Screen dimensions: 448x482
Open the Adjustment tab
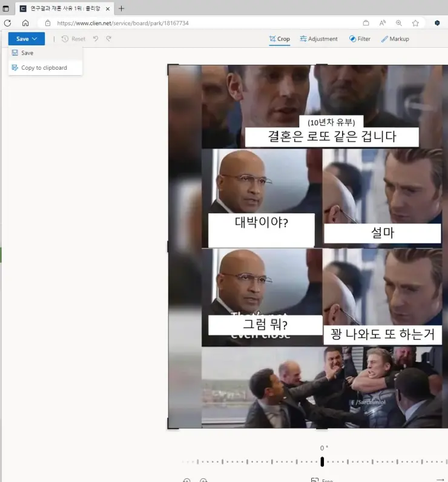click(x=318, y=39)
